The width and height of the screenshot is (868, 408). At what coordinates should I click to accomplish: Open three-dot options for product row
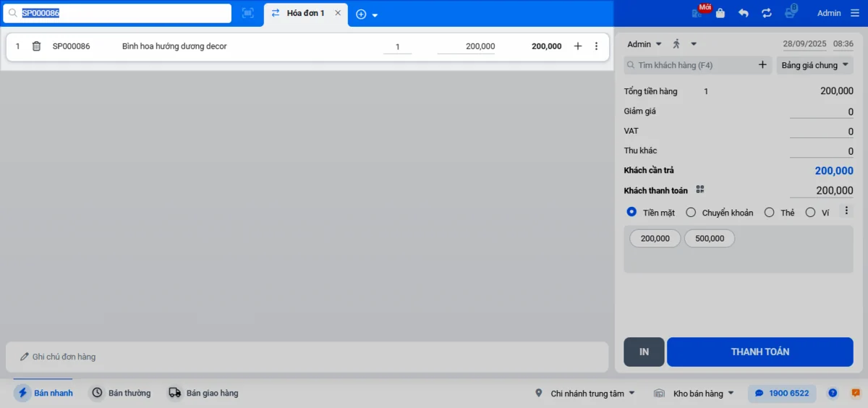[596, 46]
